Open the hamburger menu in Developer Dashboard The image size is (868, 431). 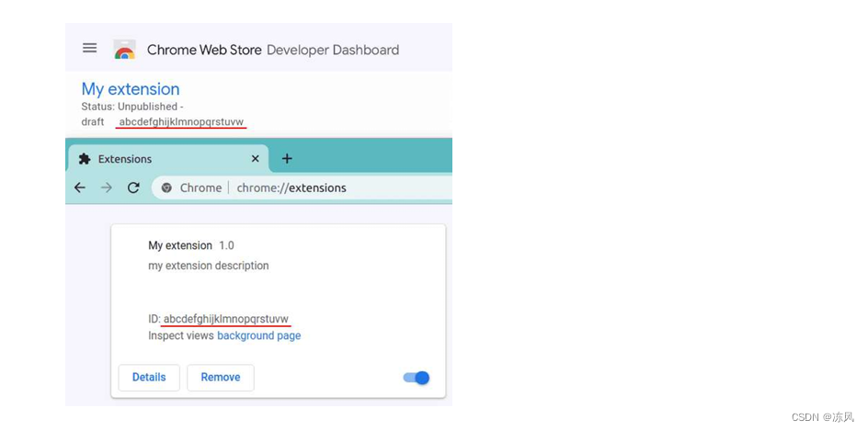pyautogui.click(x=90, y=48)
